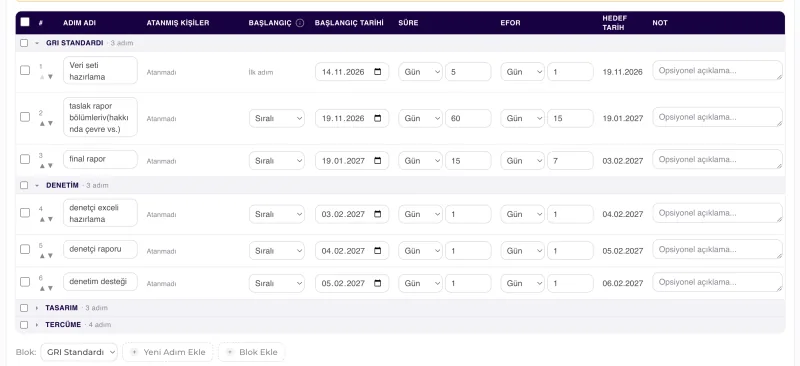The image size is (800, 366).
Task: Click 'Atanmadı' for 'Veri seti hazırlama' step
Action: [x=161, y=72]
